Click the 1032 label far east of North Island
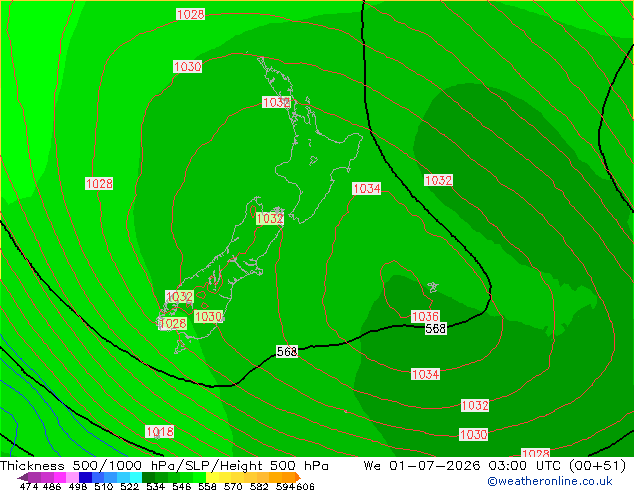The width and height of the screenshot is (634, 490). [438, 180]
